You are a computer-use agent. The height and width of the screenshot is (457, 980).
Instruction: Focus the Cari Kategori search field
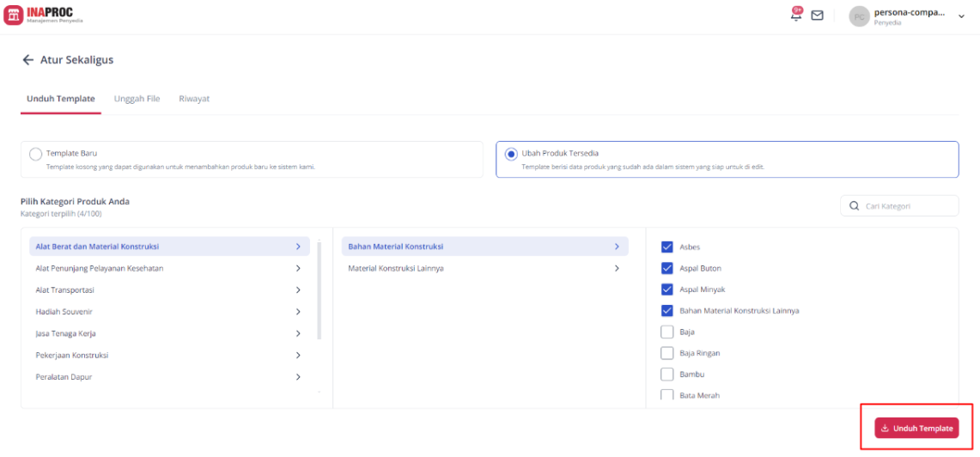tap(899, 205)
